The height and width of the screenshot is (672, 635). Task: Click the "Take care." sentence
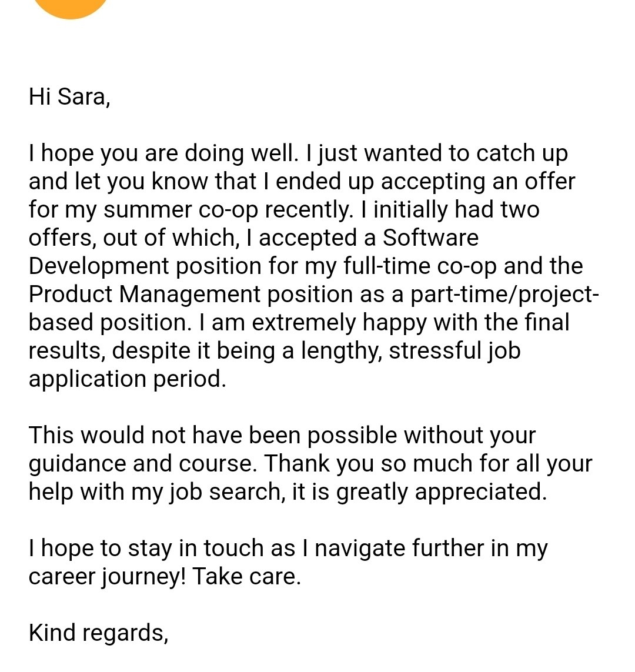point(246,576)
